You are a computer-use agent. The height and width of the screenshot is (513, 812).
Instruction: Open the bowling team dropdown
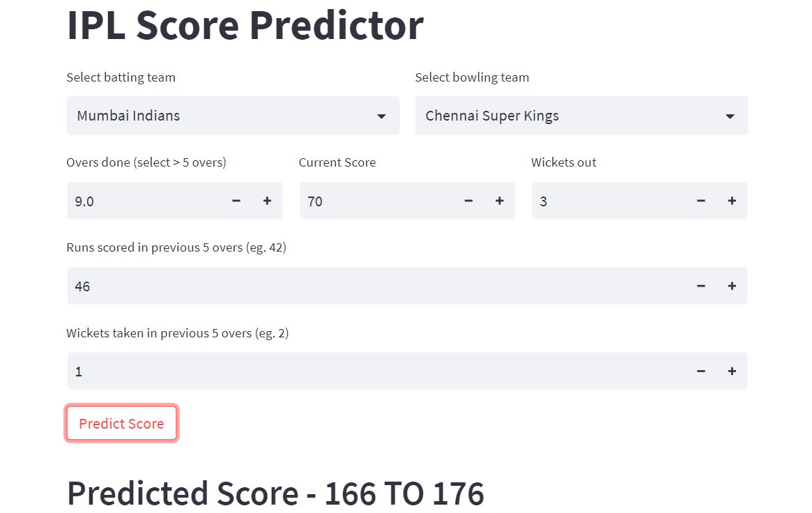[x=581, y=116]
